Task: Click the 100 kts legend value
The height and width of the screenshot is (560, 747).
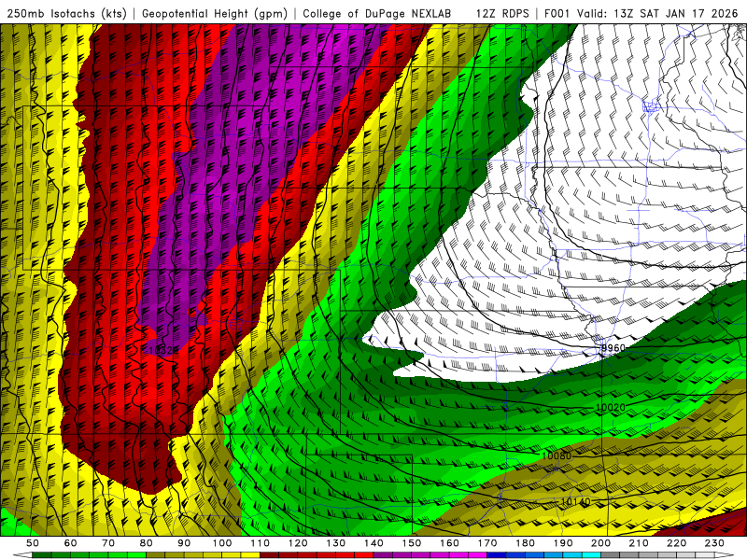Action: 222,543
